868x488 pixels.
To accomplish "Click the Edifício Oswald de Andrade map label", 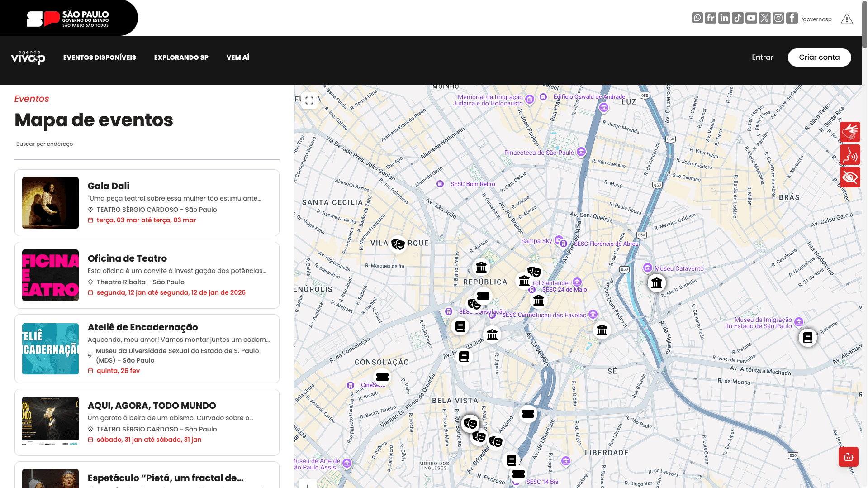I will tap(589, 96).
